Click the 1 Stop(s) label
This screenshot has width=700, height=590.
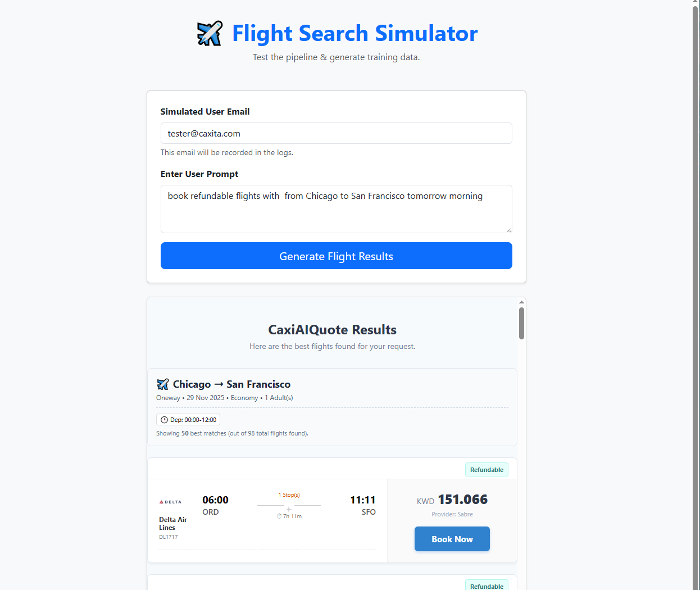[289, 495]
